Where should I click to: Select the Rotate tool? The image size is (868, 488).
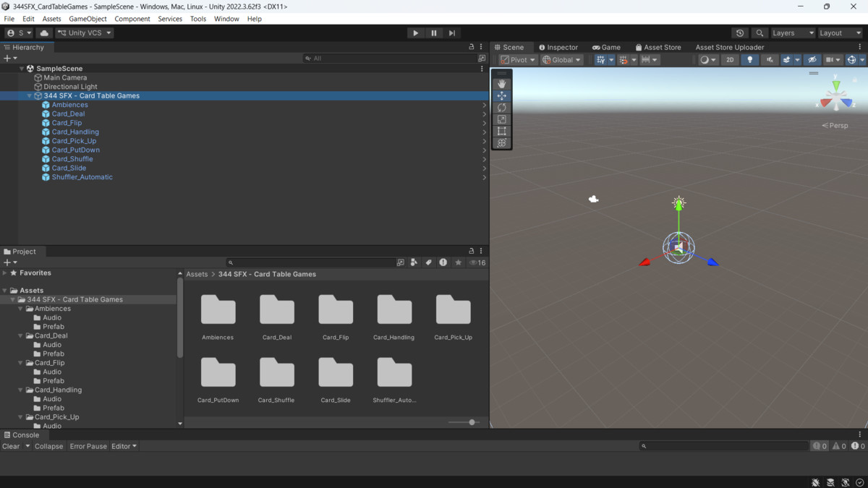point(501,107)
